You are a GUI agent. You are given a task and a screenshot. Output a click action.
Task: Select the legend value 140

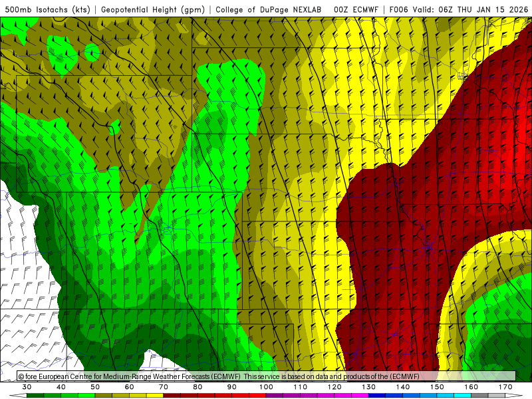tap(403, 387)
